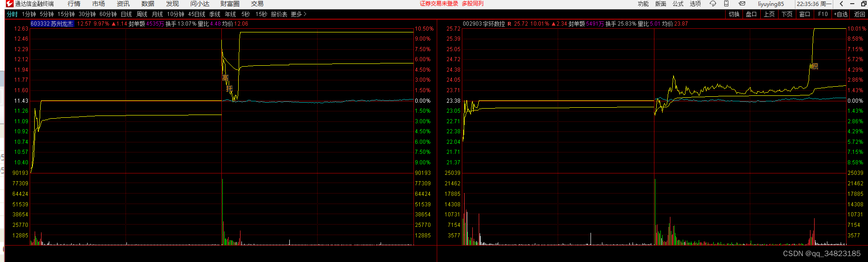Open the 市场 menu
868x262 pixels.
point(99,4)
